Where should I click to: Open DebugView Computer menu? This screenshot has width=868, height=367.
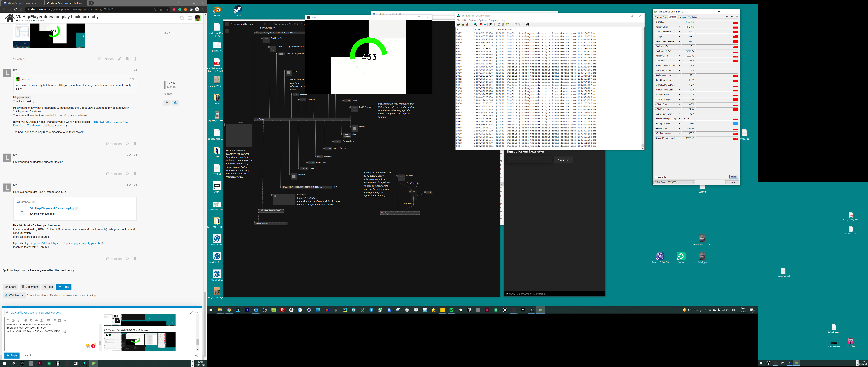coord(493,20)
